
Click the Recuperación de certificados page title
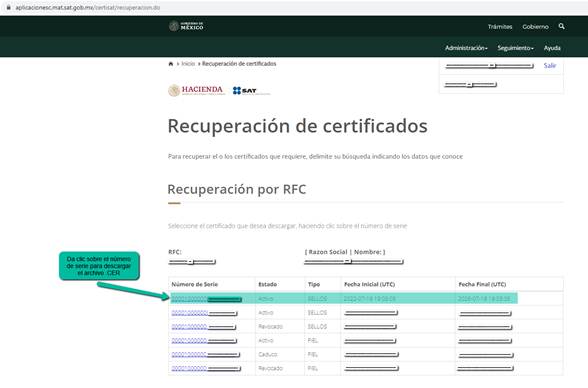tap(297, 126)
